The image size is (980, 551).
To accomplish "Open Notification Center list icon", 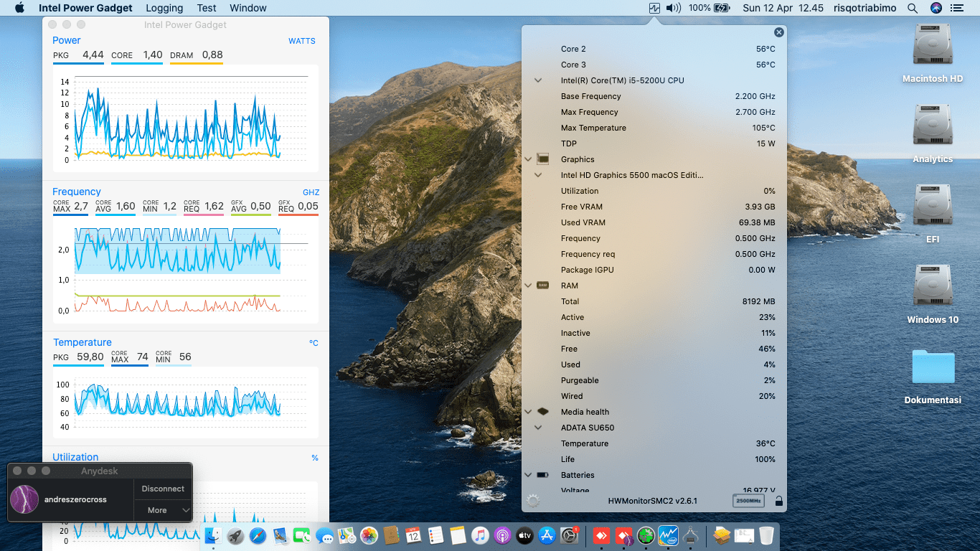I will pos(956,8).
